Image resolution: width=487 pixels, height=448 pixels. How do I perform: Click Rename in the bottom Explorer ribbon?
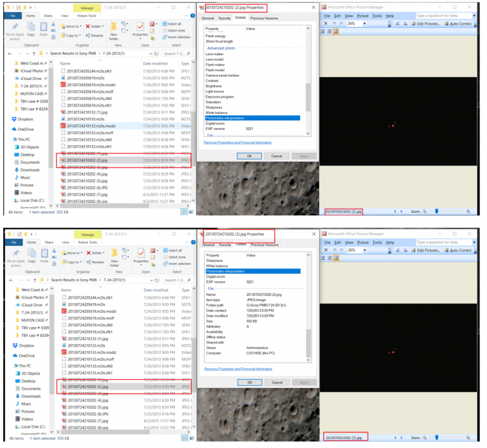(95, 262)
